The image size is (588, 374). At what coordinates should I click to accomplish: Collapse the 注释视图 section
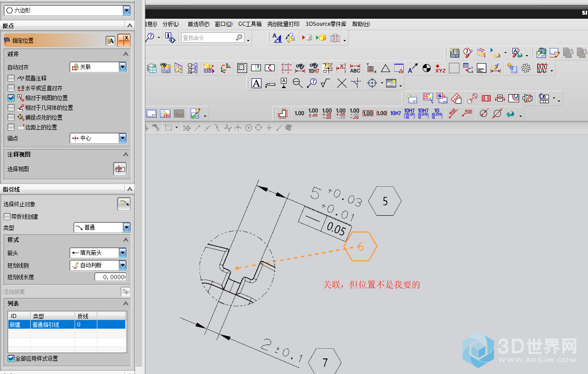[x=126, y=154]
